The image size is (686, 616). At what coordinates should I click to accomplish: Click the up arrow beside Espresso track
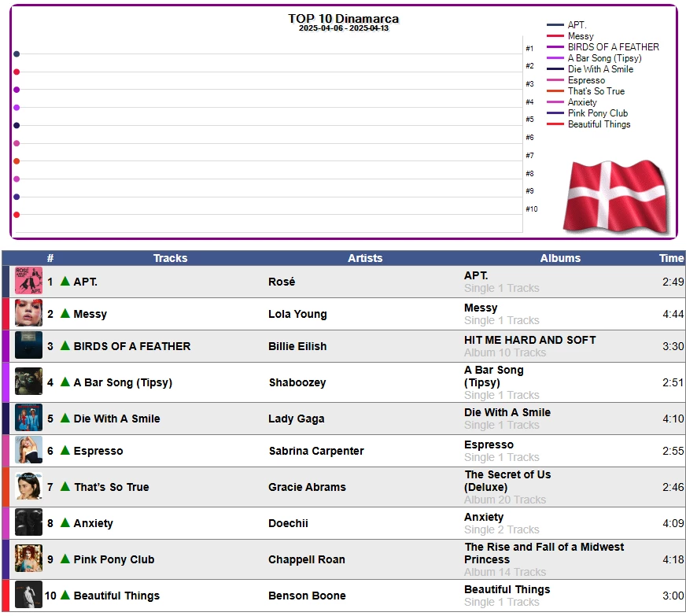pyautogui.click(x=65, y=450)
